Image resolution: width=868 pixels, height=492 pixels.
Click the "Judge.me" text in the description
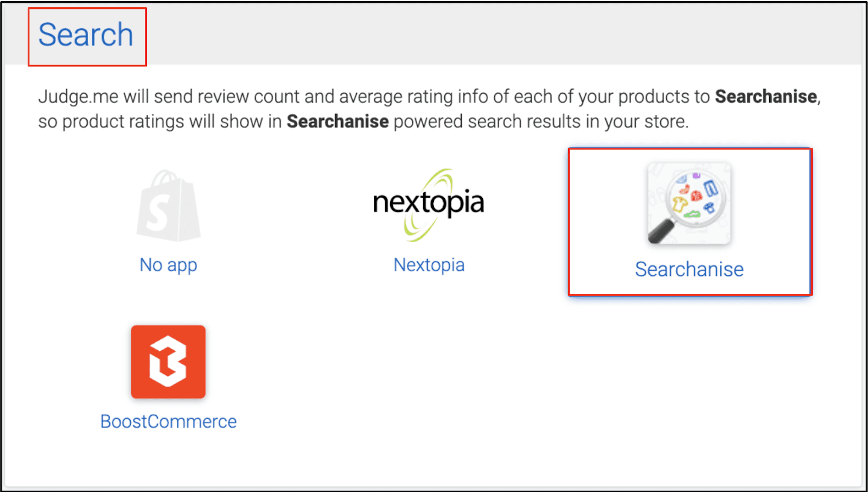point(78,97)
